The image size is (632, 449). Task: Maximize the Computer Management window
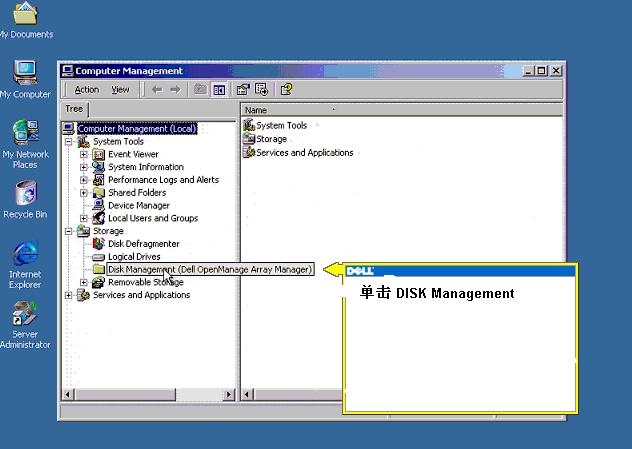point(541,71)
